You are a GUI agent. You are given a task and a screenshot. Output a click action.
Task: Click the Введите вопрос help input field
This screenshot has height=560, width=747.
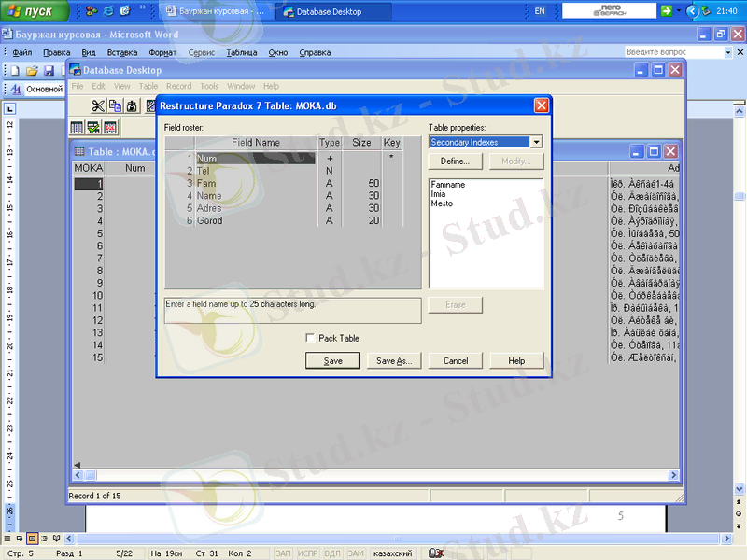674,52
